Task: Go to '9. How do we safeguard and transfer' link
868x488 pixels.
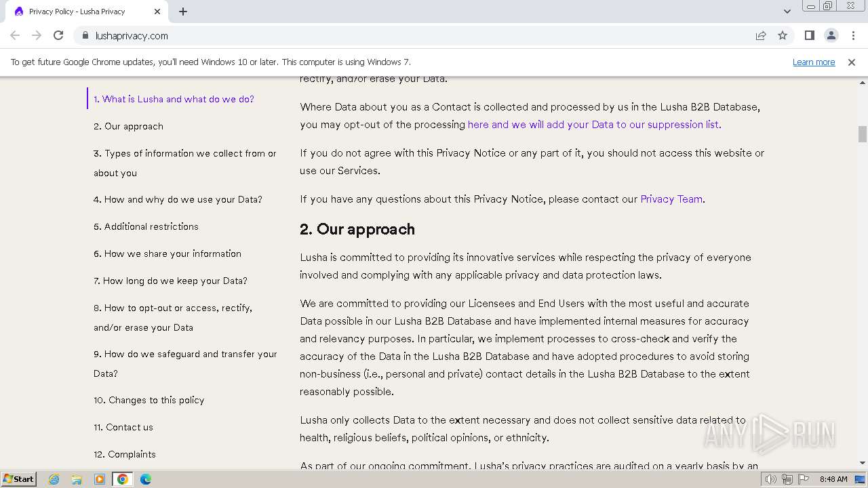Action: [x=185, y=363]
